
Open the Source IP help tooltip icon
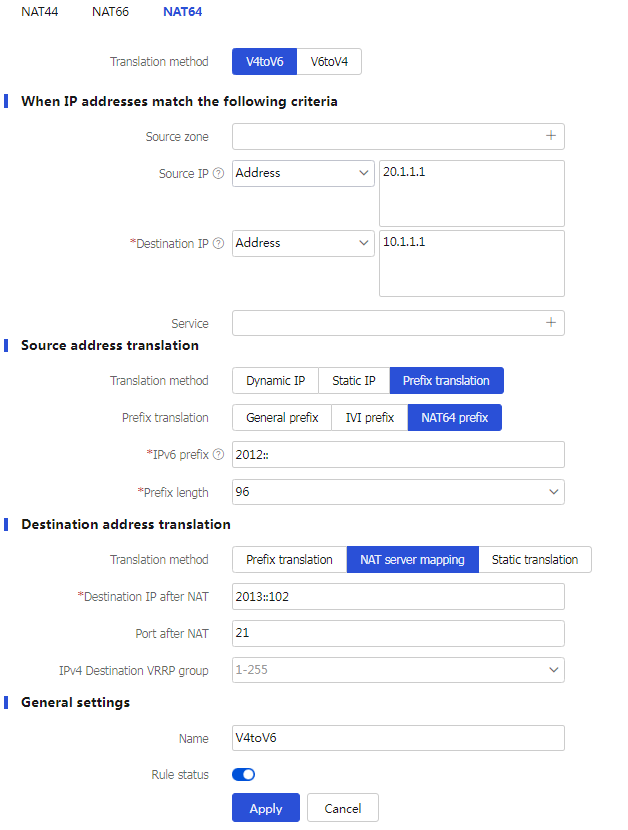pos(217,173)
